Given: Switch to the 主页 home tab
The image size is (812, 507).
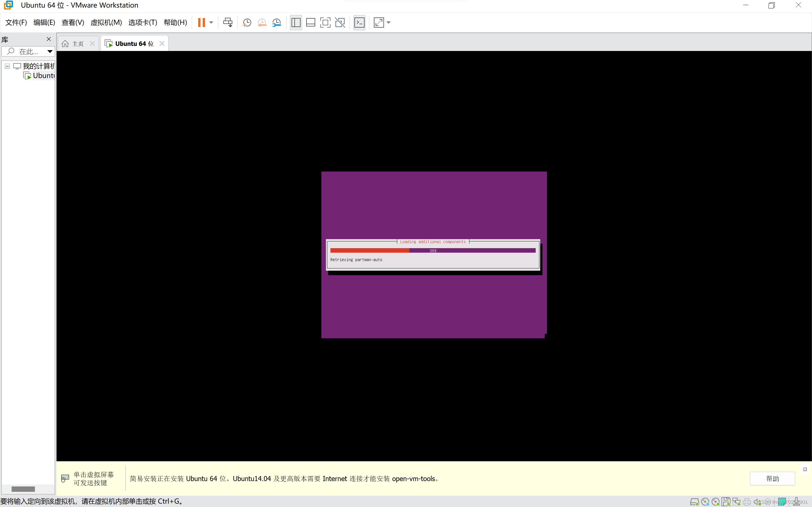Looking at the screenshot, I should [x=78, y=44].
